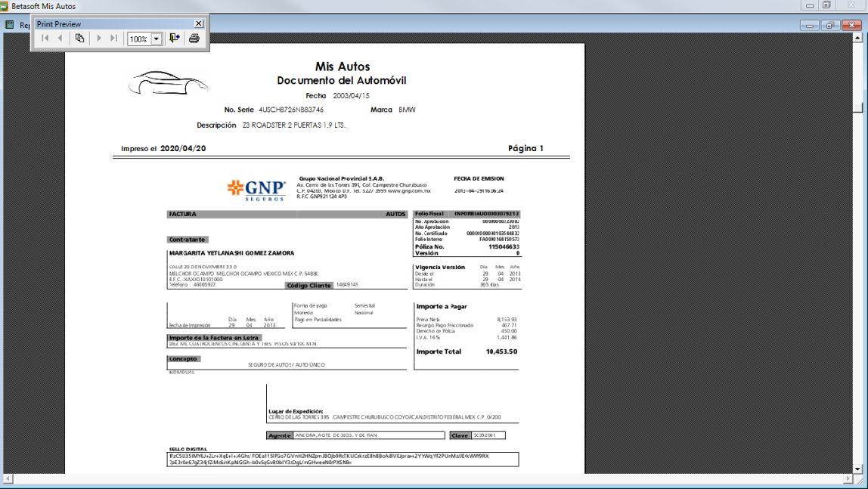Click printed date 2020/04/20
The width and height of the screenshot is (868, 489).
(x=183, y=148)
